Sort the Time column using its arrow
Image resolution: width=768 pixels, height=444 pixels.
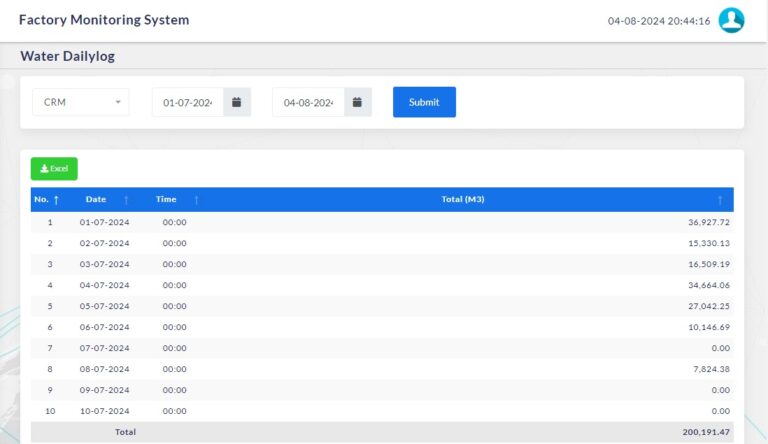tap(196, 200)
